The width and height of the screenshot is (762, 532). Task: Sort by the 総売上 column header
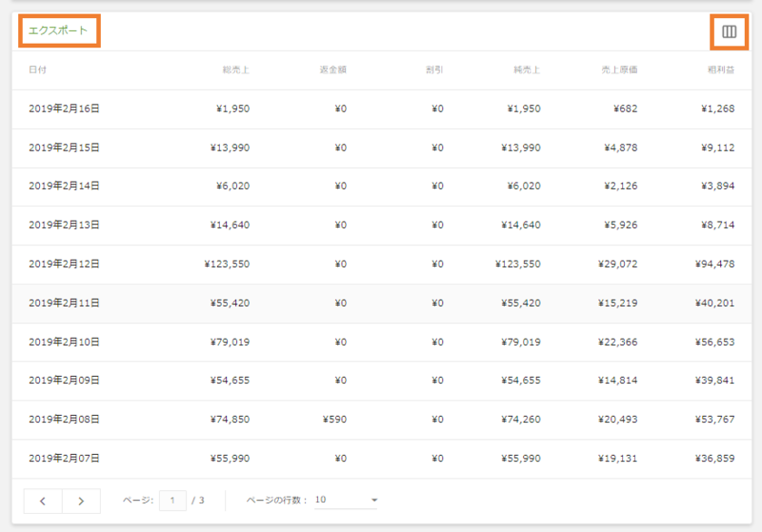(235, 70)
